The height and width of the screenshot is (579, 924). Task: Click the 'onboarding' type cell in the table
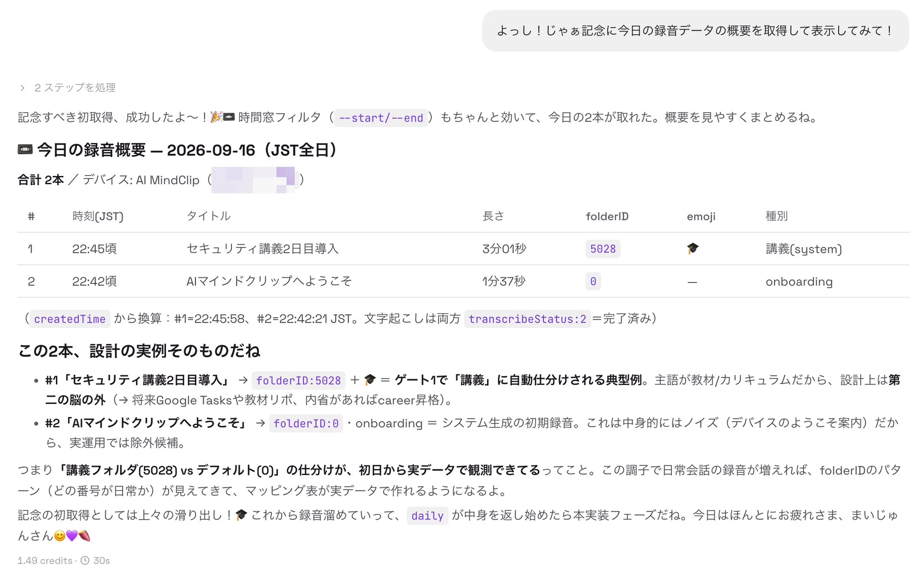click(x=799, y=282)
